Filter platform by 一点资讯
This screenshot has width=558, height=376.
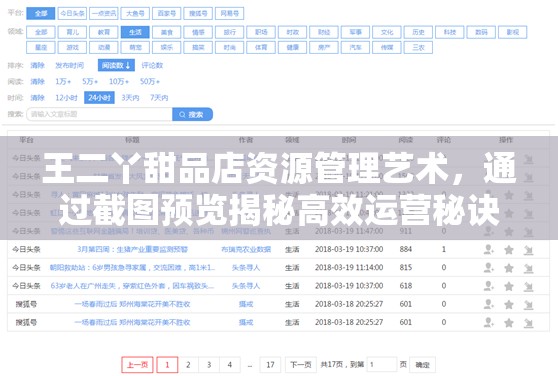pyautogui.click(x=104, y=14)
